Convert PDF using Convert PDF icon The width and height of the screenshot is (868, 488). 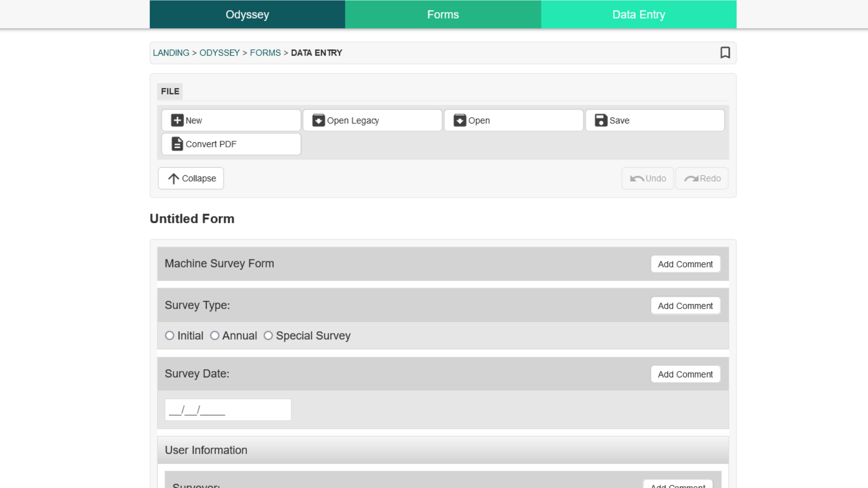[177, 144]
